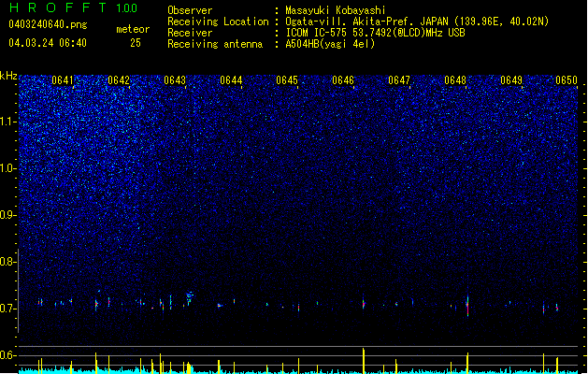Click the meteor label
The height and width of the screenshot is (374, 588).
[133, 29]
